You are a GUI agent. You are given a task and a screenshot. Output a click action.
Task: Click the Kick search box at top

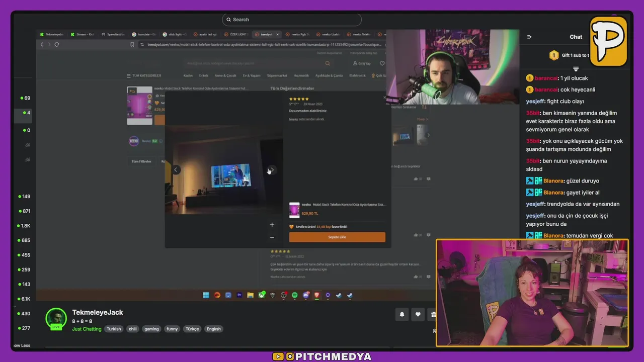click(292, 20)
